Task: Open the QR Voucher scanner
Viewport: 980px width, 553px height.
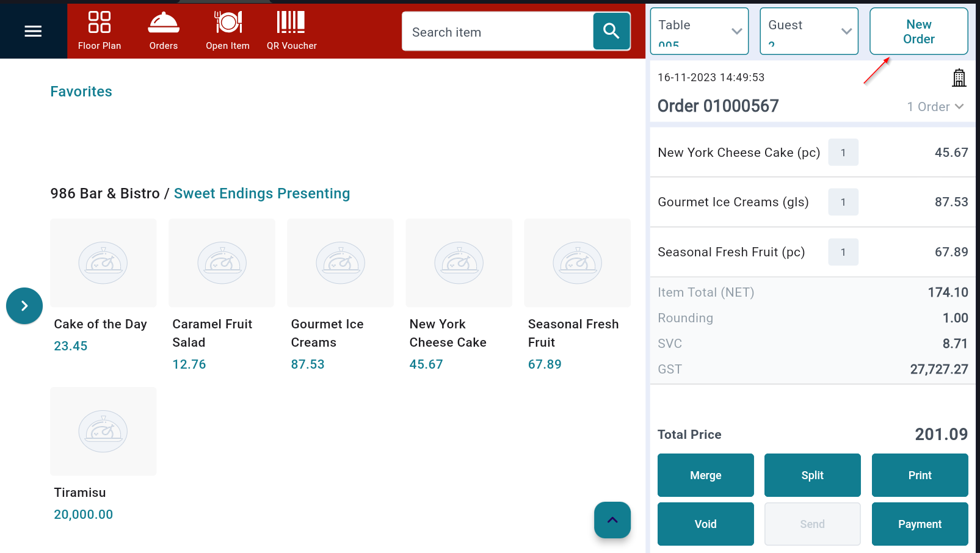Action: point(291,31)
